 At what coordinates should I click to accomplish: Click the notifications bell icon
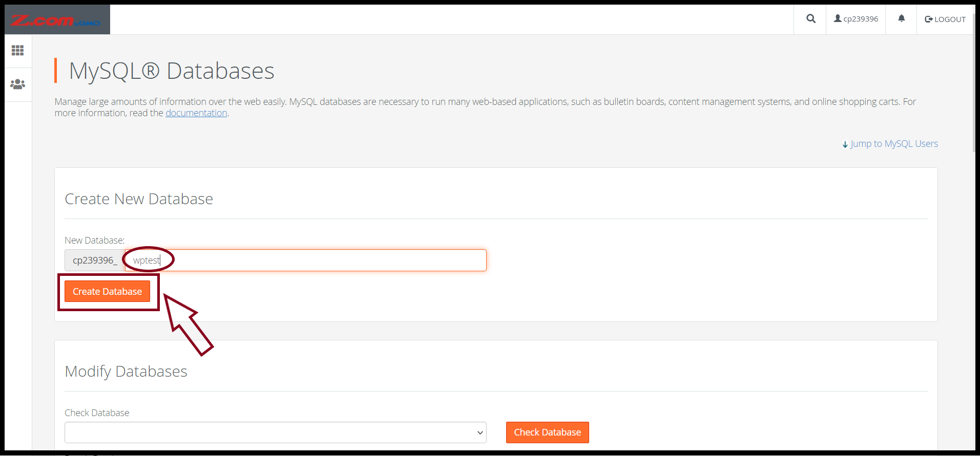pyautogui.click(x=901, y=19)
